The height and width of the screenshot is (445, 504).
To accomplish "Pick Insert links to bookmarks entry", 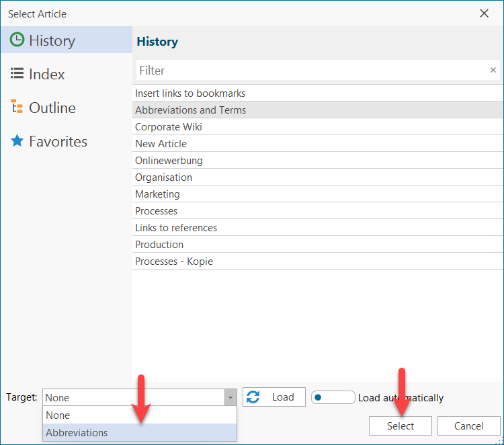I will click(x=190, y=93).
